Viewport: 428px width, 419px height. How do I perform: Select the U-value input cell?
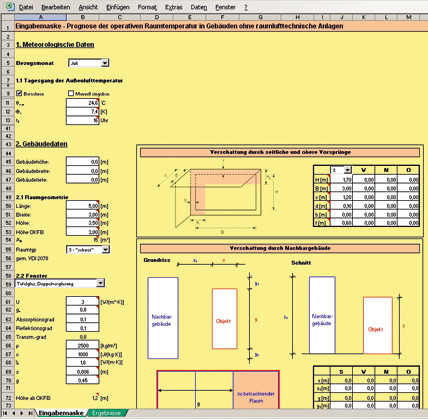83,302
